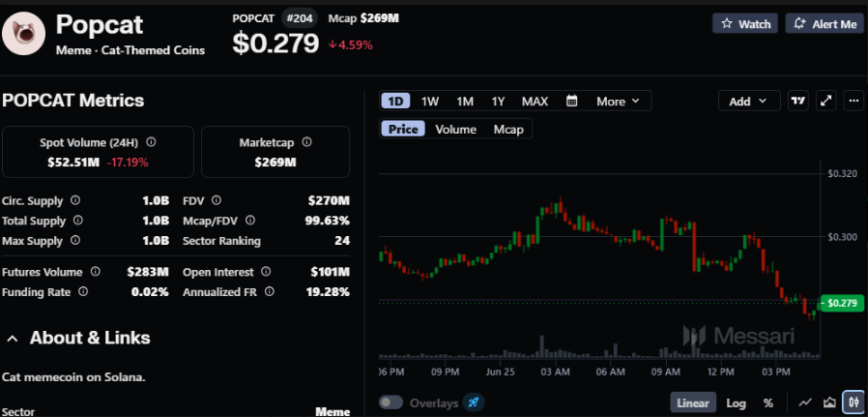Switch to line chart type
The height and width of the screenshot is (417, 868).
point(806,402)
